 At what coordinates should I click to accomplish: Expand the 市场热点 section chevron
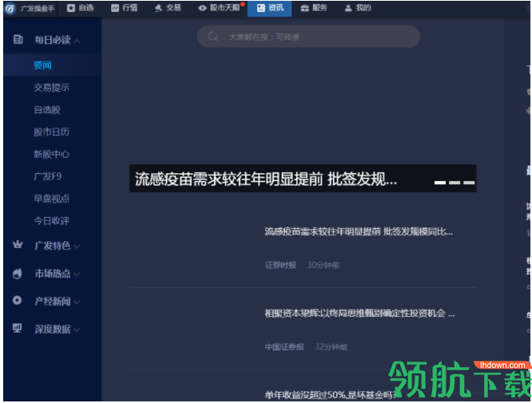click(77, 275)
